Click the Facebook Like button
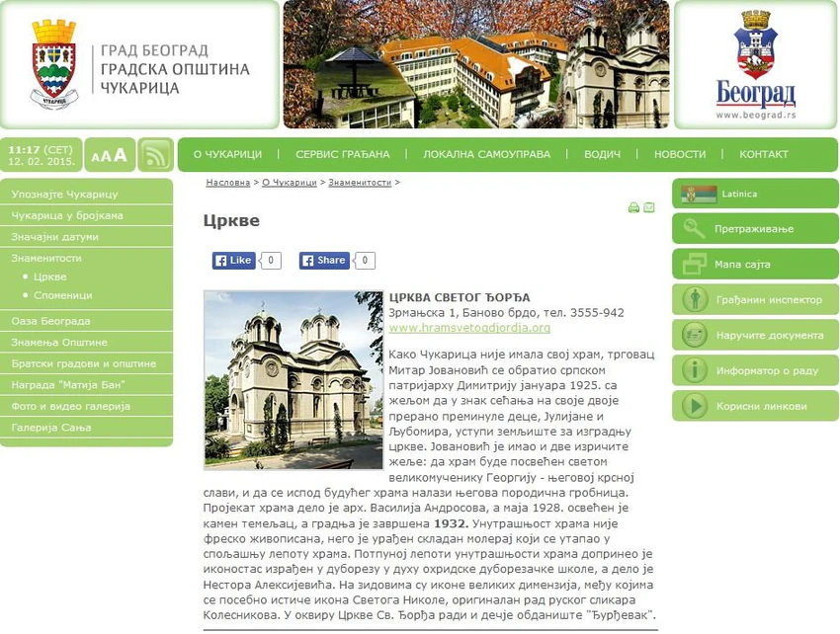This screenshot has width=840, height=634. pos(233,261)
